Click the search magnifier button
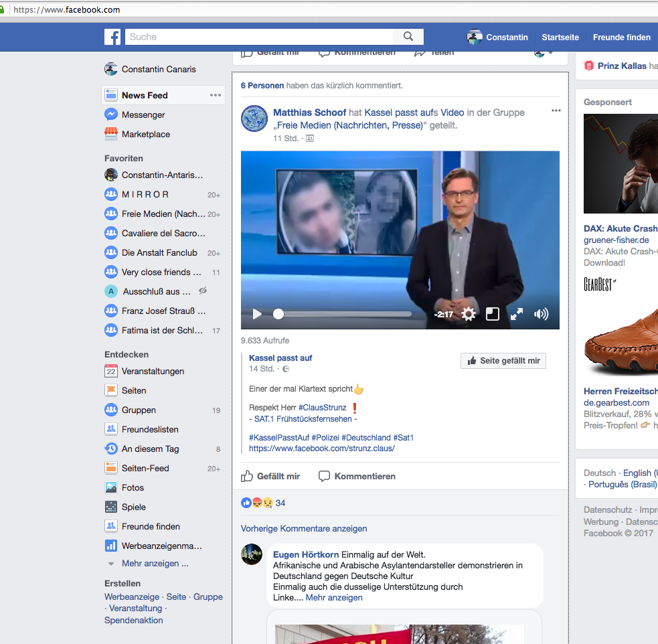658x644 pixels. point(408,37)
